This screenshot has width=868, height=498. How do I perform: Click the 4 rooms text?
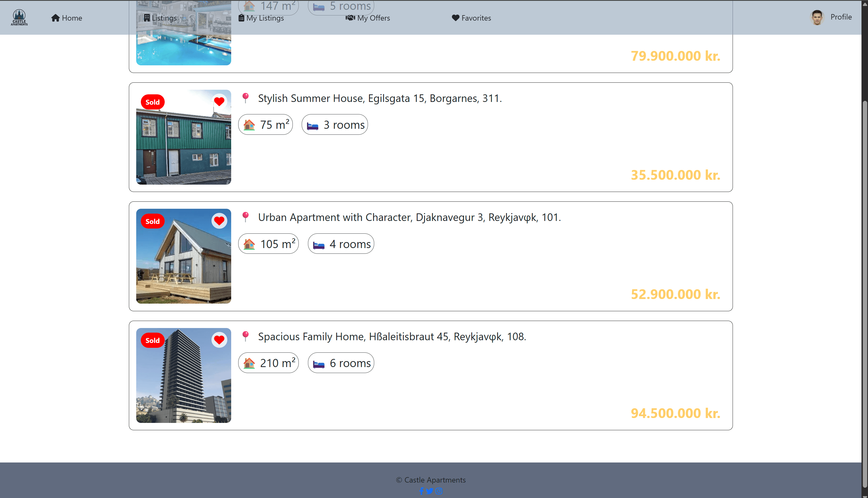(350, 244)
